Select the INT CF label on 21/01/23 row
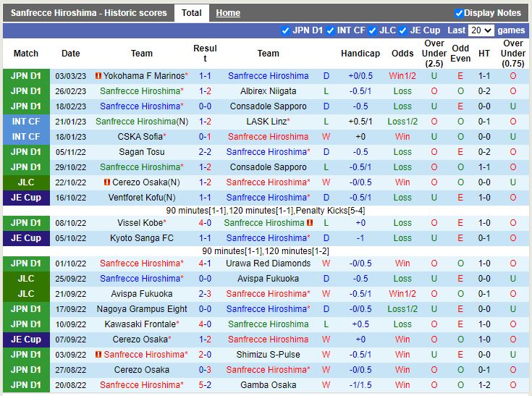532x396 pixels. tap(26, 122)
